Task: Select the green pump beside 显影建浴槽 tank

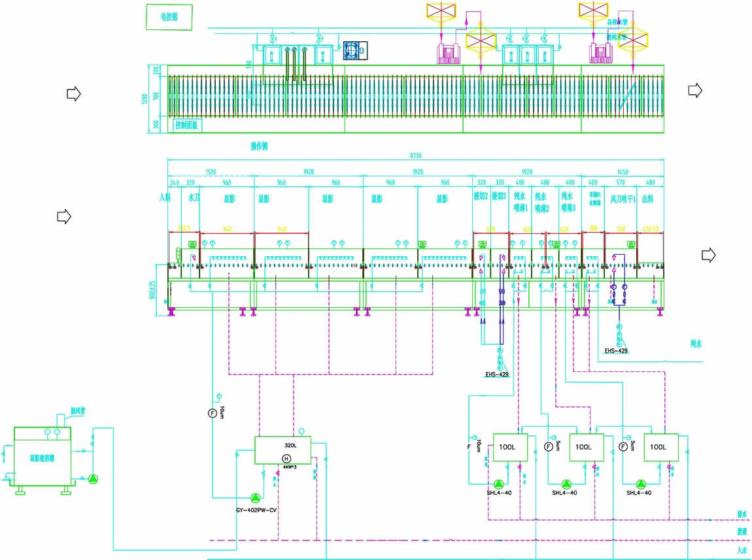Action: tap(92, 479)
